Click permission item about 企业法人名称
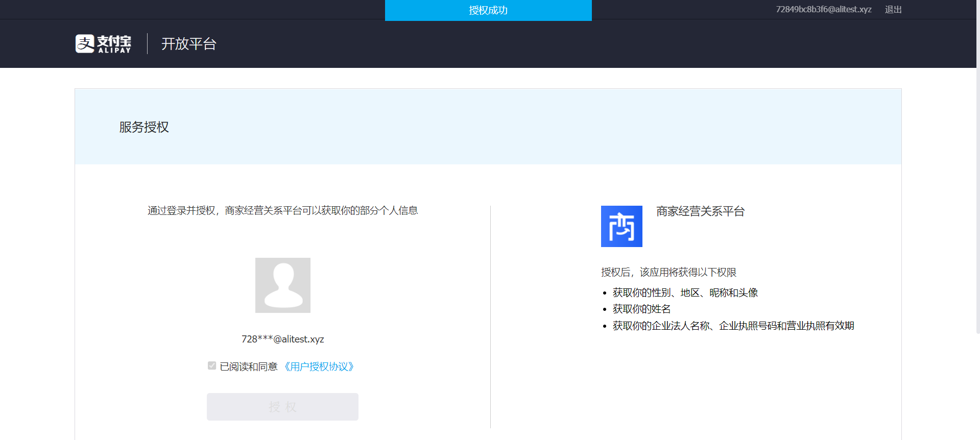This screenshot has height=440, width=980. [x=733, y=326]
